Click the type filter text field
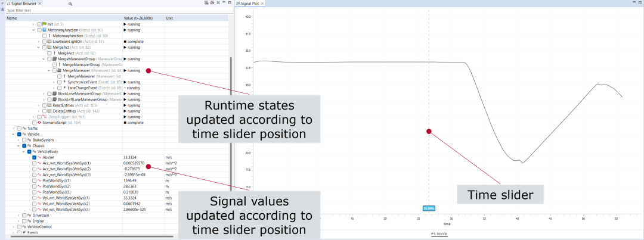This screenshot has height=240, width=644. click(x=117, y=10)
